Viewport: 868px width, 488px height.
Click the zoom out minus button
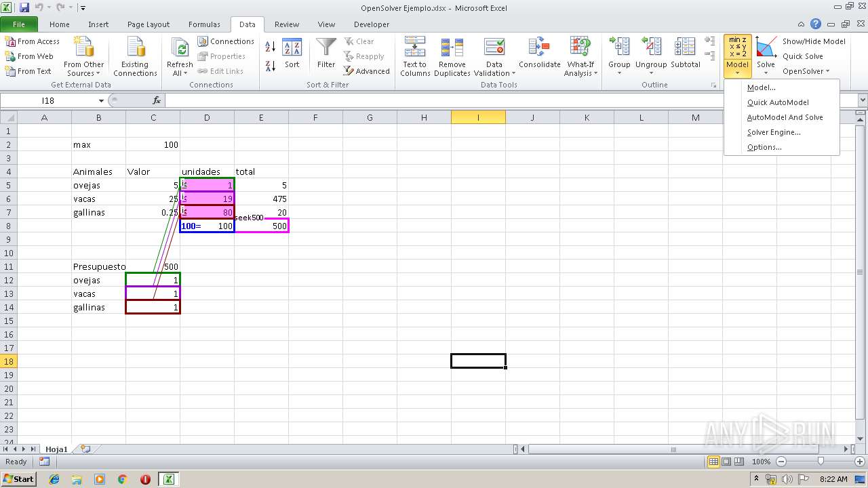(781, 462)
